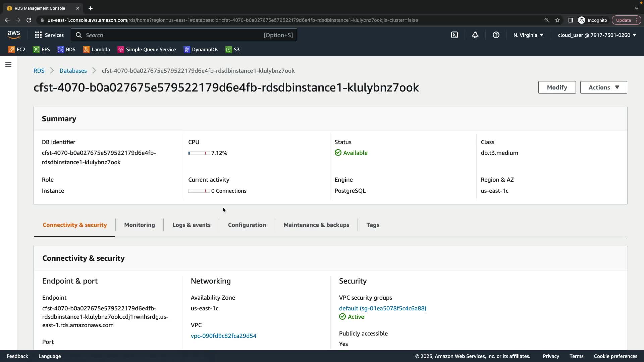Open the cloud_user account menu
This screenshot has height=362, width=644.
coord(597,35)
